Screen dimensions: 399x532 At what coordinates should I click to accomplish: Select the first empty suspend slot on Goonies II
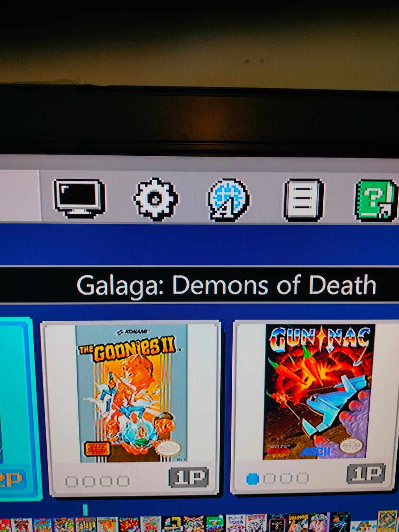[71, 482]
